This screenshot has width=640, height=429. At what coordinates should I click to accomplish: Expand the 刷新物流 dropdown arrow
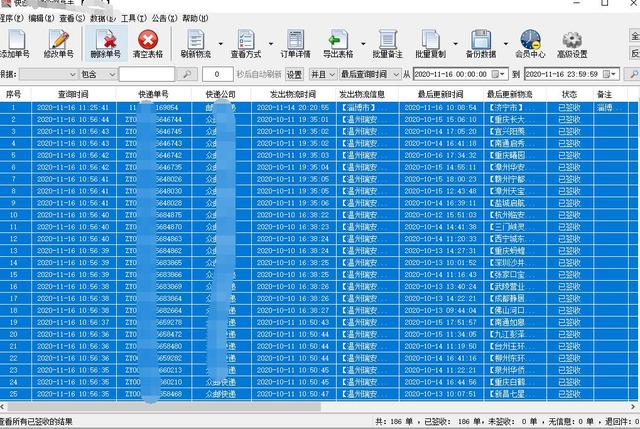click(x=221, y=44)
